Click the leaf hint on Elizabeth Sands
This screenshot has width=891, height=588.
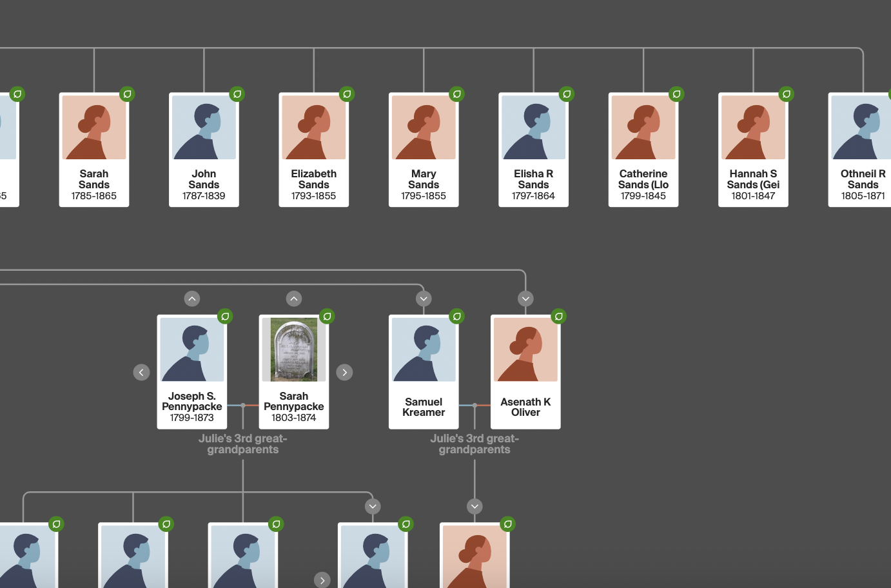coord(347,94)
